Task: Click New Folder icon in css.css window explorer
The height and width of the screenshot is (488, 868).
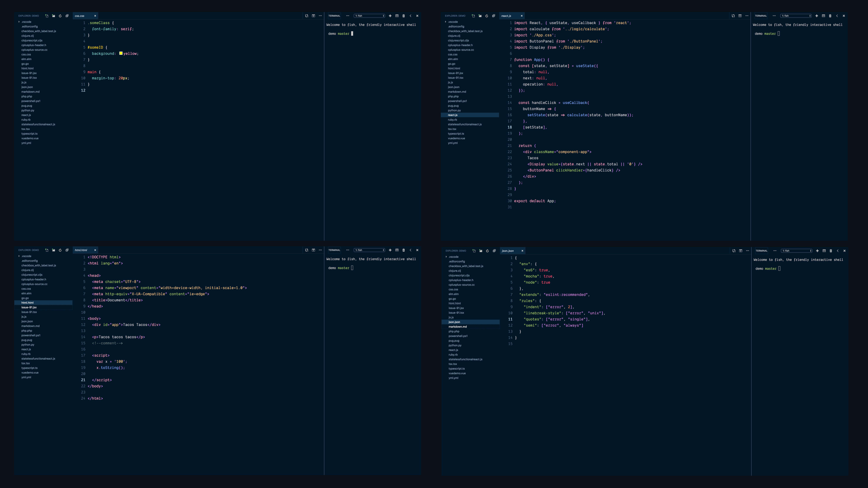Action: 54,16
